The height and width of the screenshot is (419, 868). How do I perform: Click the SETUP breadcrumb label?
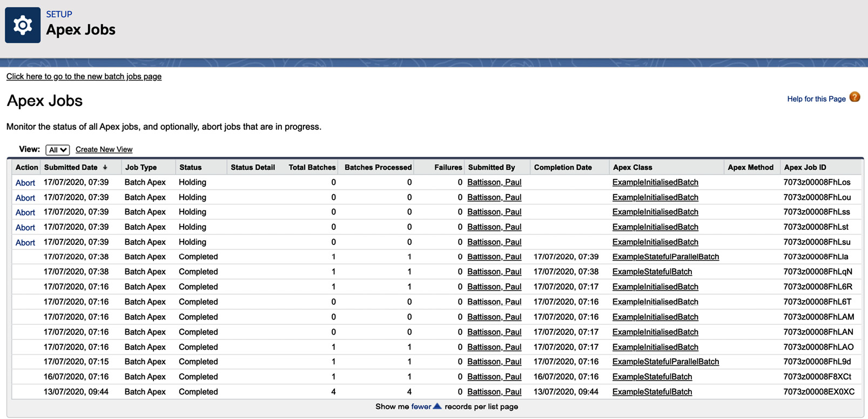pyautogui.click(x=59, y=14)
